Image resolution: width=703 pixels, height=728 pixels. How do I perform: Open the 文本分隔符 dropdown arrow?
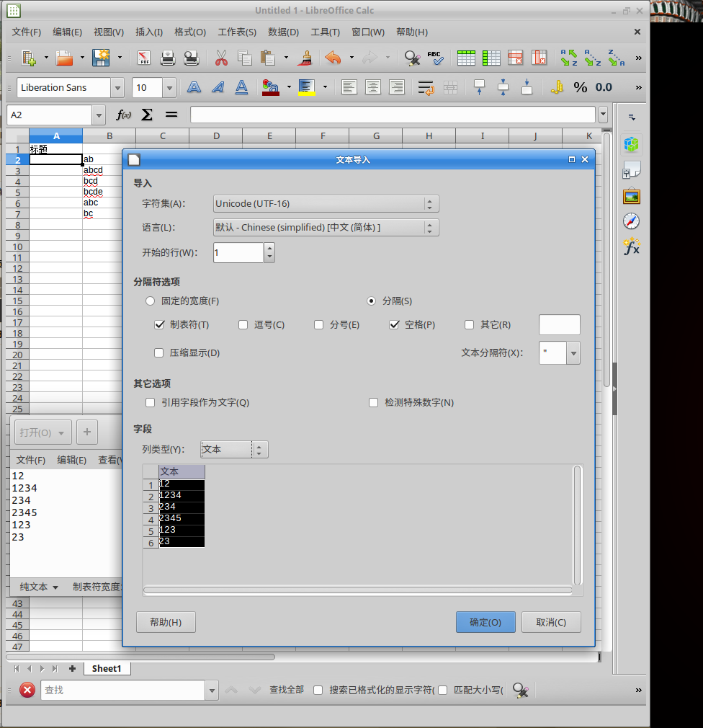pos(573,353)
